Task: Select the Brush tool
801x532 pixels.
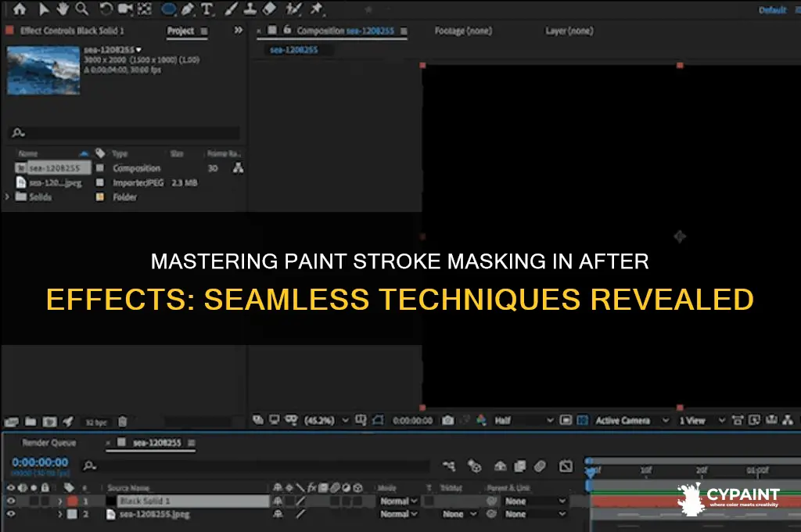Action: pyautogui.click(x=231, y=9)
